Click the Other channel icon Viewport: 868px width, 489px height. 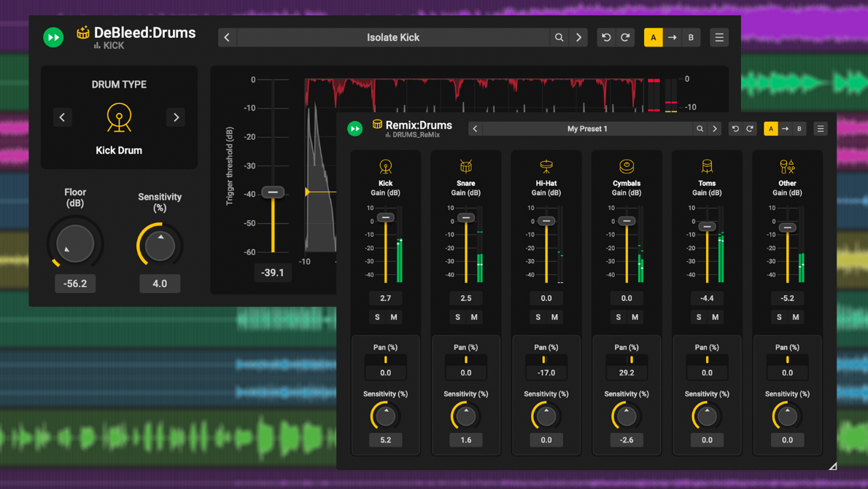[787, 166]
